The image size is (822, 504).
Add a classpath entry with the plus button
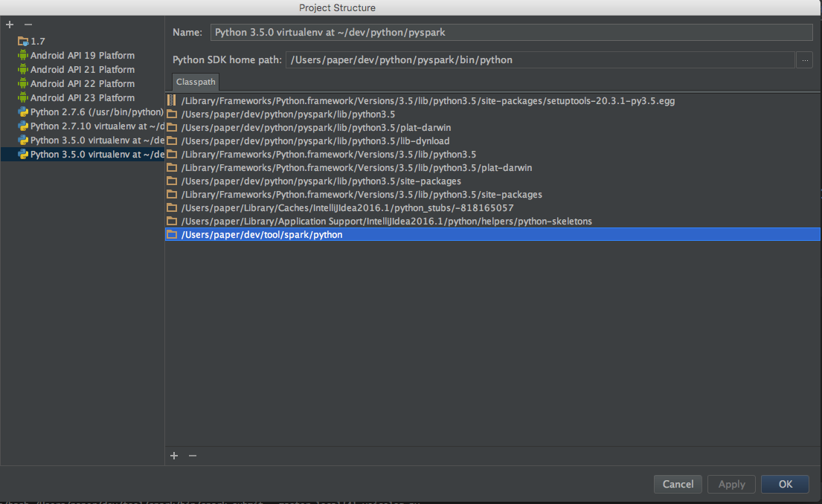point(174,456)
